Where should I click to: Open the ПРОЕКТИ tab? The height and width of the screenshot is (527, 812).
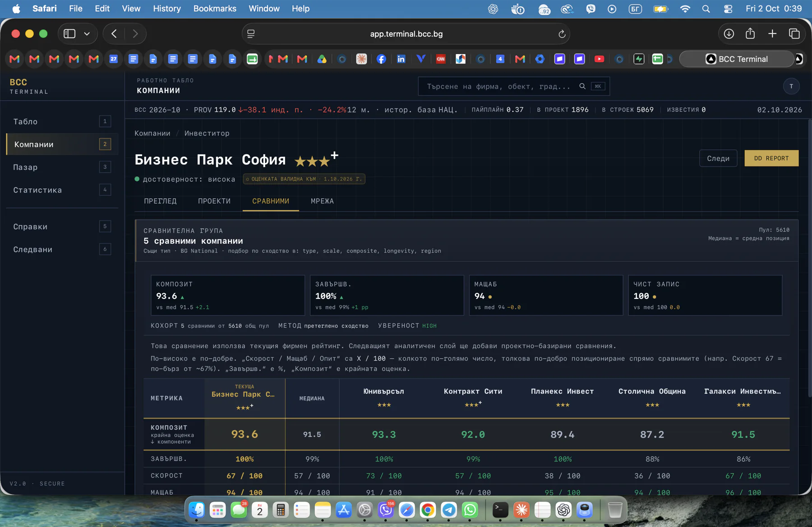pos(214,201)
